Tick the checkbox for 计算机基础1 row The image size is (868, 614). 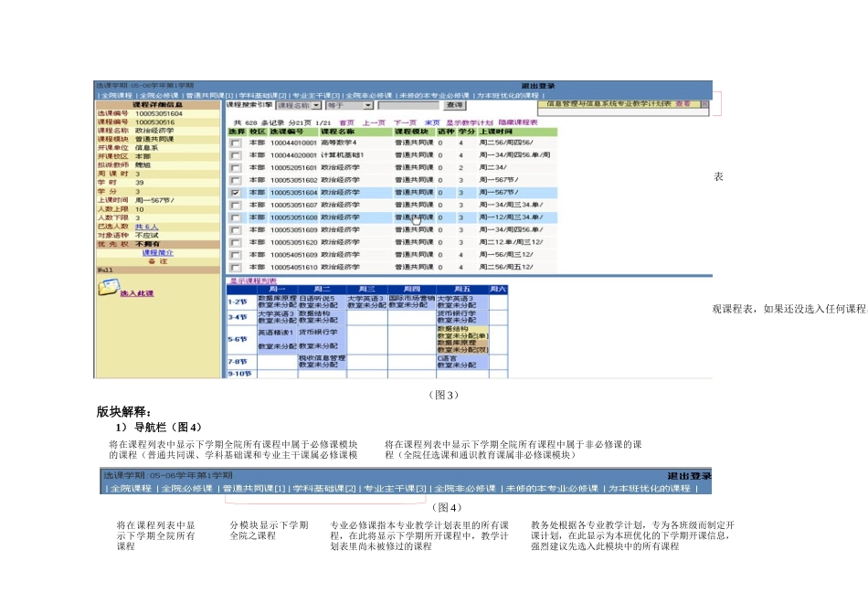[x=236, y=155]
